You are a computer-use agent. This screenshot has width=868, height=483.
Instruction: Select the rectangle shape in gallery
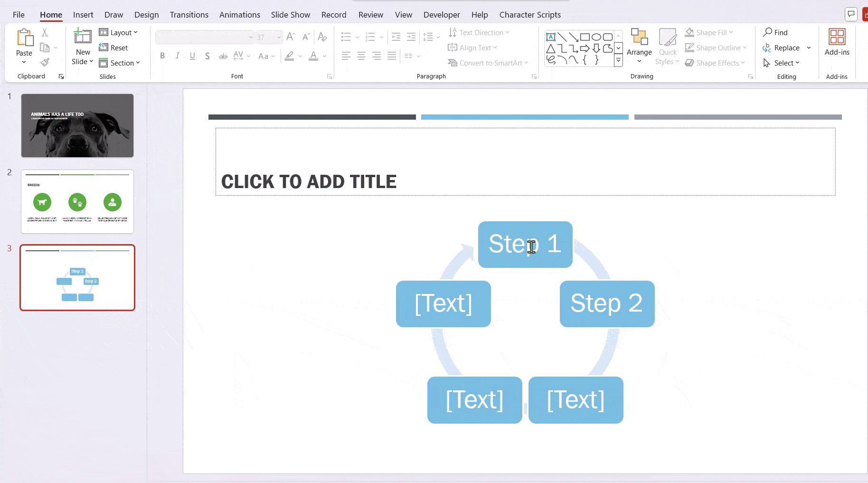tap(585, 37)
